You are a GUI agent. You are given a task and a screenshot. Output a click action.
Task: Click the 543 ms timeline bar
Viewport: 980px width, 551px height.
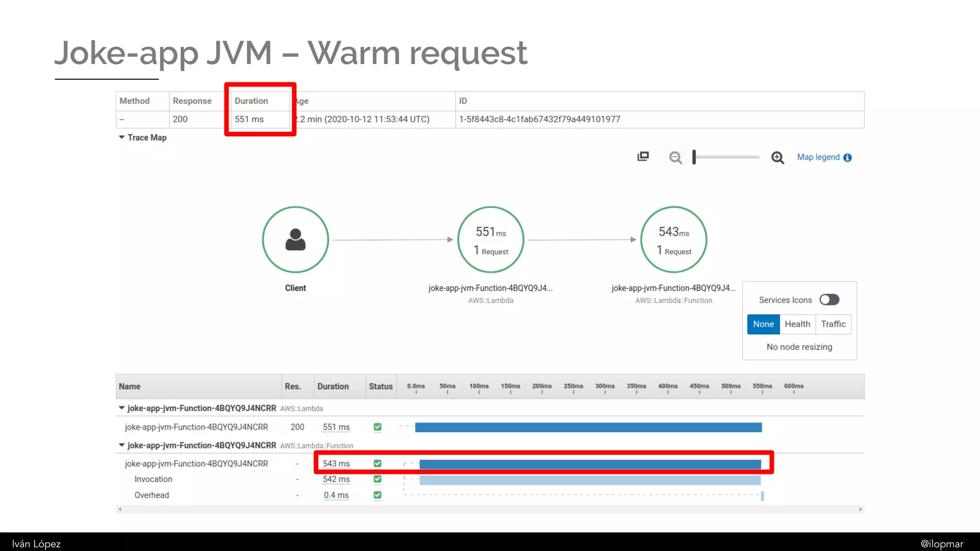[590, 464]
